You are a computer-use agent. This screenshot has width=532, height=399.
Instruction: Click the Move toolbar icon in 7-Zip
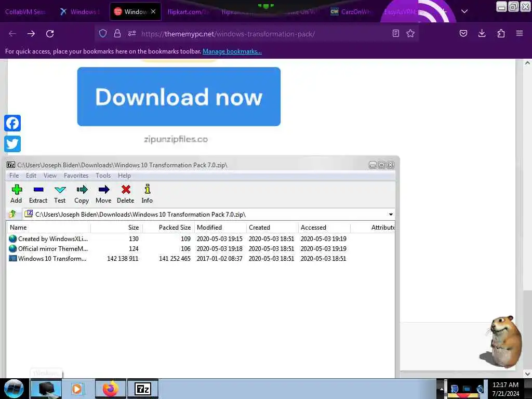[x=103, y=194]
